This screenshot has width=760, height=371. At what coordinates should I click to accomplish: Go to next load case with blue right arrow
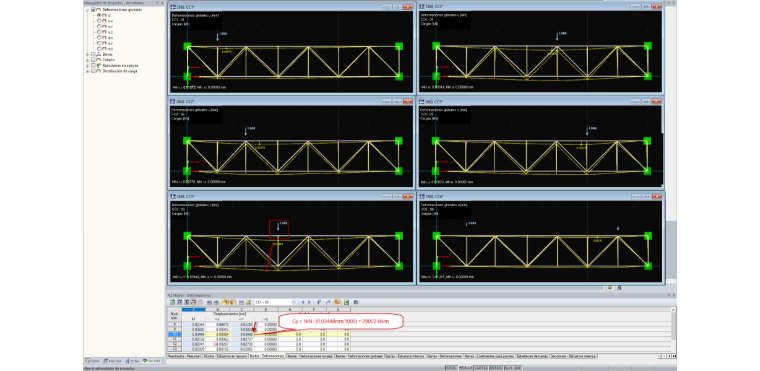[x=309, y=302]
